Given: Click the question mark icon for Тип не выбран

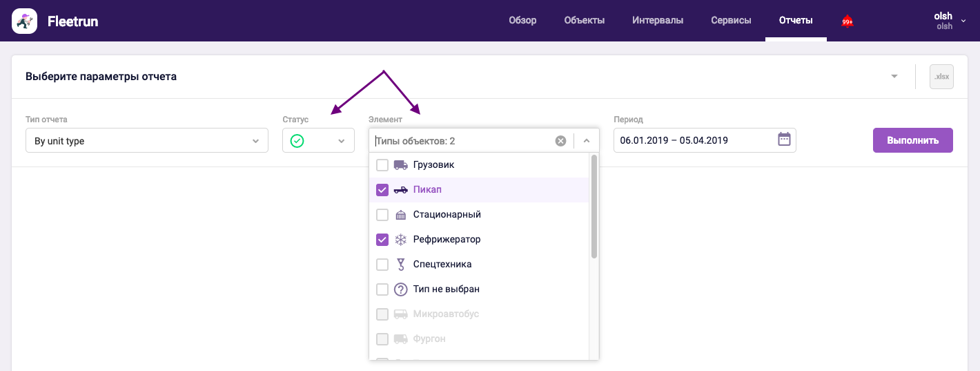Looking at the screenshot, I should 400,289.
